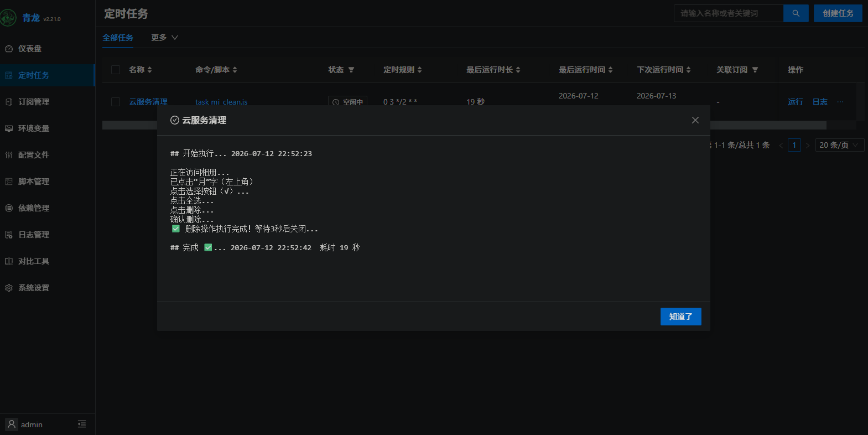868x435 pixels.
Task: Click the 创建任务 button
Action: [838, 13]
